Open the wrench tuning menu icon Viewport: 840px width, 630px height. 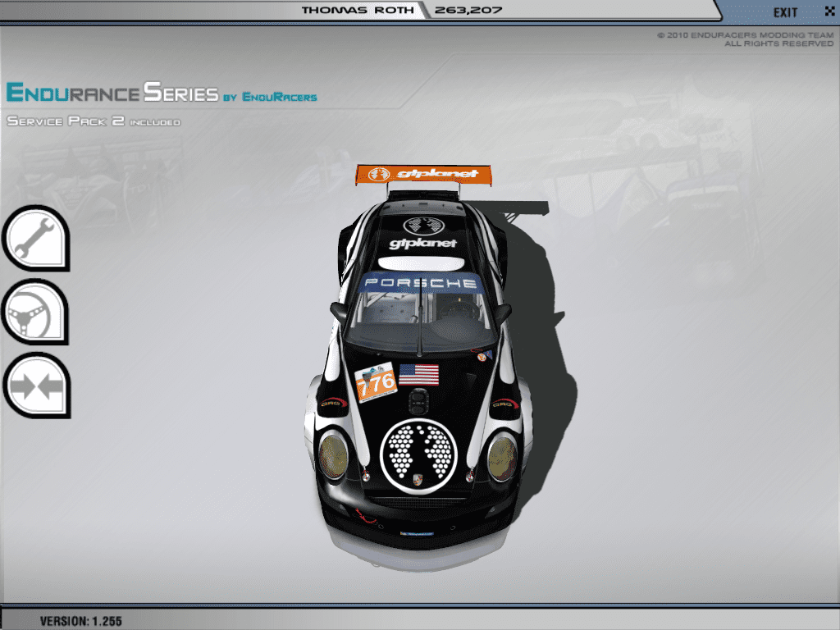point(36,239)
